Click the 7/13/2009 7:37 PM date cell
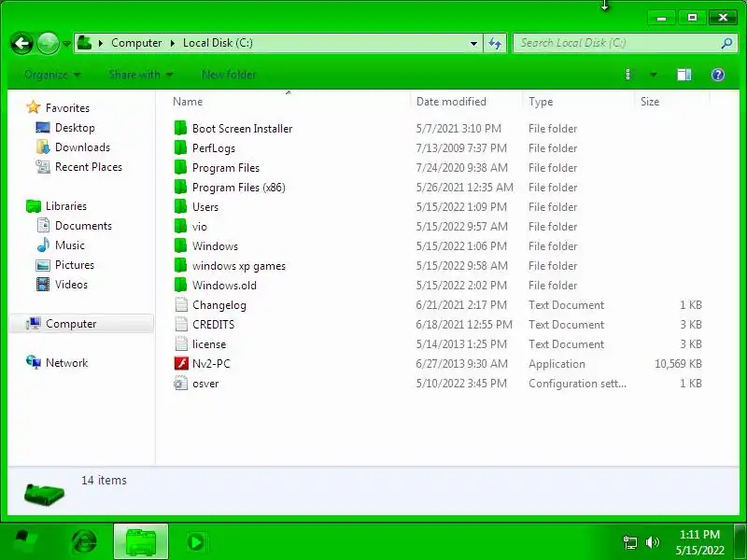Screen dimensions: 747x560 [x=461, y=148]
